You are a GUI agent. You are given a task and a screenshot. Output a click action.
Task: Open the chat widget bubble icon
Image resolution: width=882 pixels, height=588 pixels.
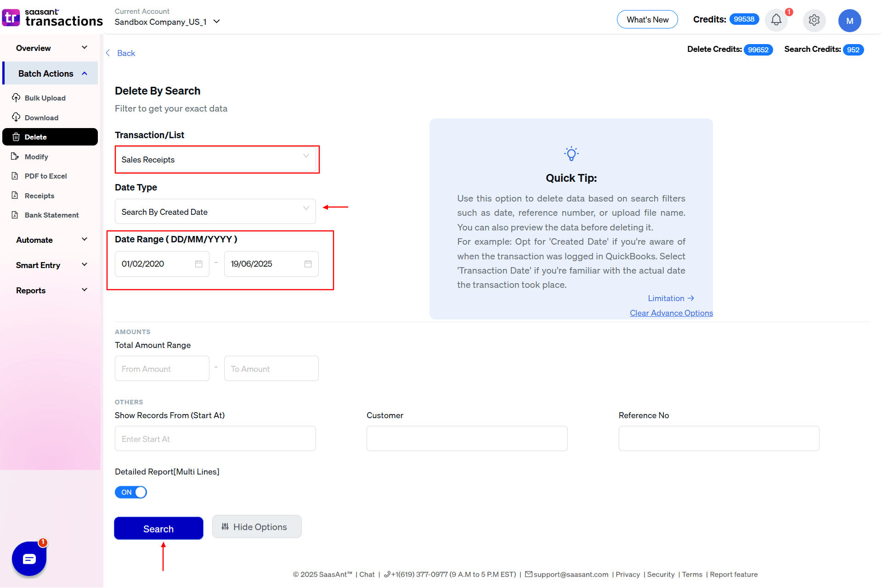(29, 559)
